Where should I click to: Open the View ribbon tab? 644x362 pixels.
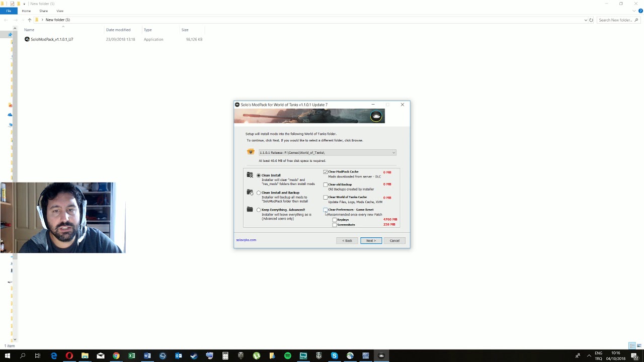point(60,11)
